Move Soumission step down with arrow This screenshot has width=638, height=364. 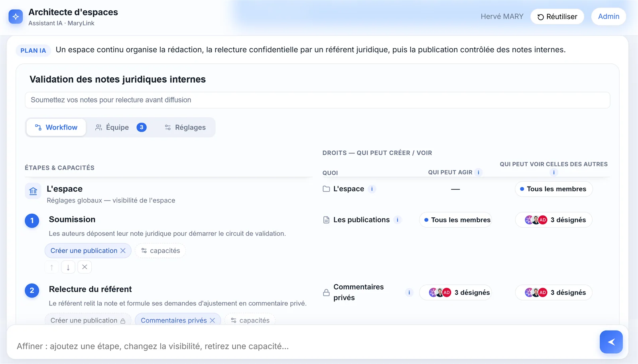68,267
